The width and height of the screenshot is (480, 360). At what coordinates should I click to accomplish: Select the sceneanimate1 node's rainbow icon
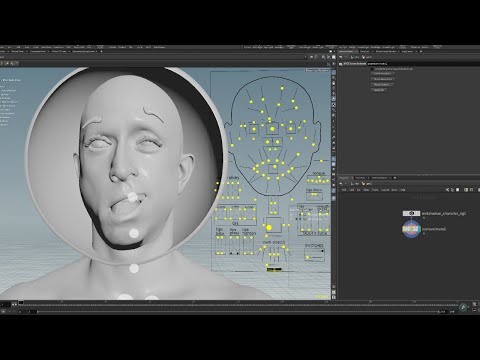click(x=411, y=230)
